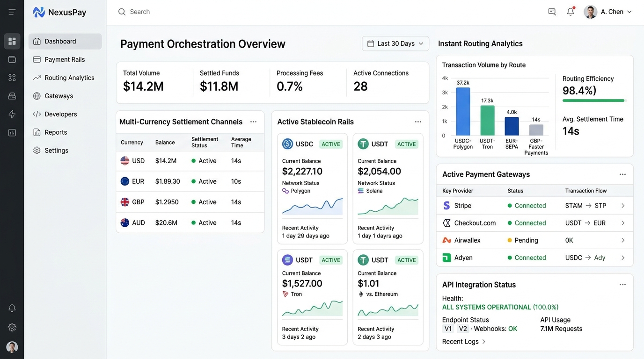Open the Multi-Currency Settlement Channels options menu
Viewport: 644px width, 359px height.
tap(253, 122)
